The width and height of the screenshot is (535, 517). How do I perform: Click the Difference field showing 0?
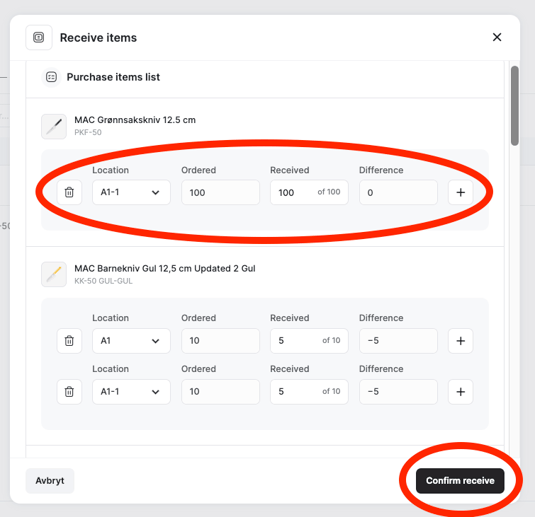pyautogui.click(x=398, y=192)
